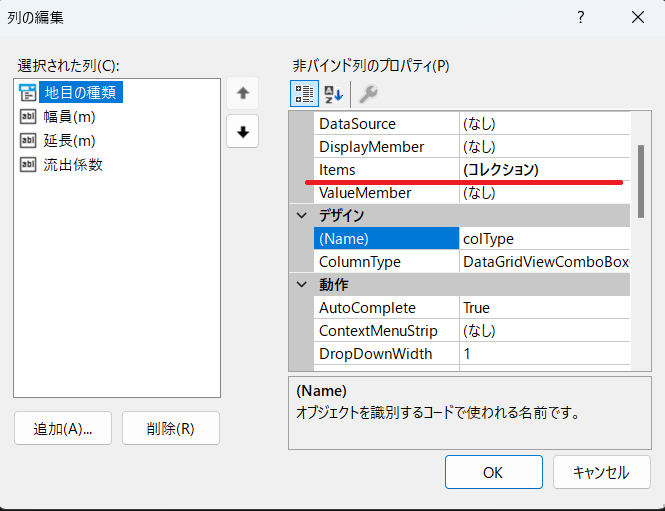The width and height of the screenshot is (665, 511).
Task: Click the help question mark in title bar
Action: [x=581, y=17]
